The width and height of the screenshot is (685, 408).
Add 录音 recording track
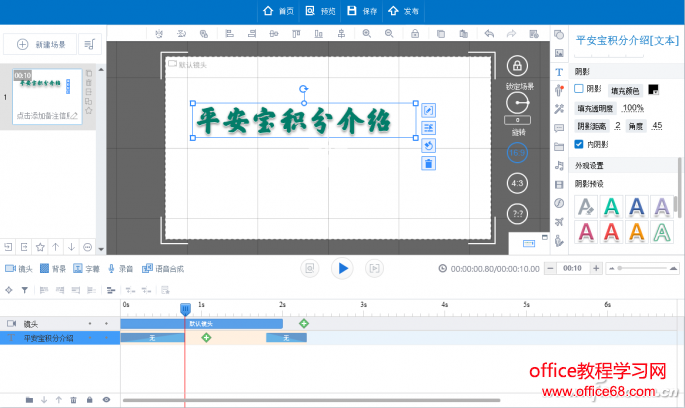click(x=119, y=268)
